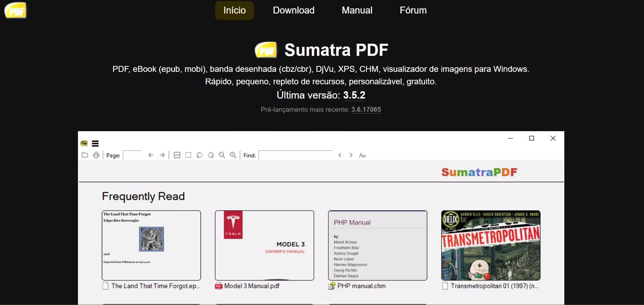Open the Início tab
The height and width of the screenshot is (305, 644).
235,10
